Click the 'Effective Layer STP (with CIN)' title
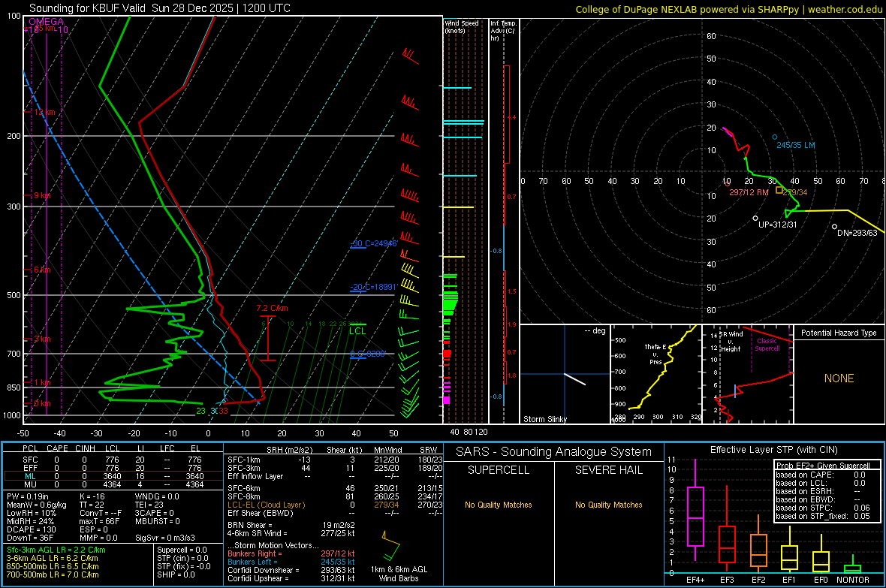Image resolution: width=886 pixels, height=588 pixels. point(773,450)
